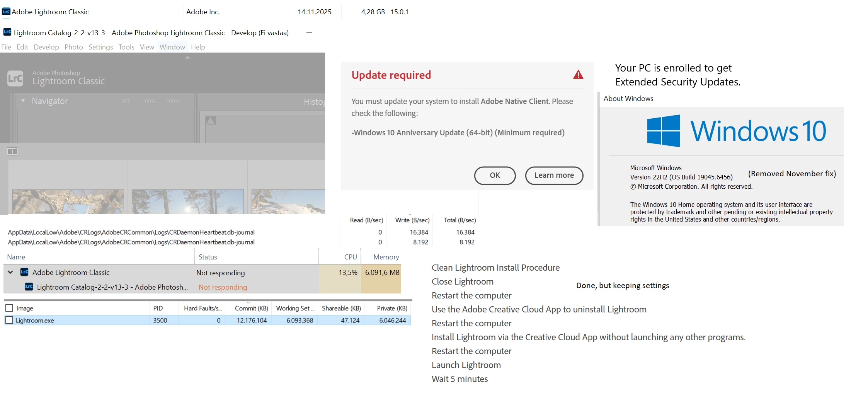The height and width of the screenshot is (394, 868).
Task: Open the Window menu
Action: (x=172, y=47)
